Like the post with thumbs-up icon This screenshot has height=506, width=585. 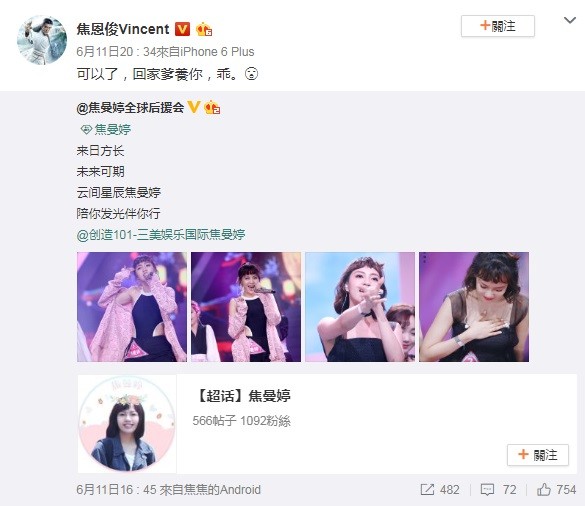[x=544, y=489]
